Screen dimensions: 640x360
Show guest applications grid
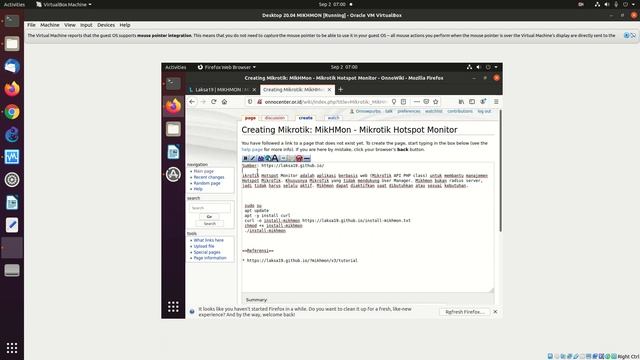(x=173, y=307)
